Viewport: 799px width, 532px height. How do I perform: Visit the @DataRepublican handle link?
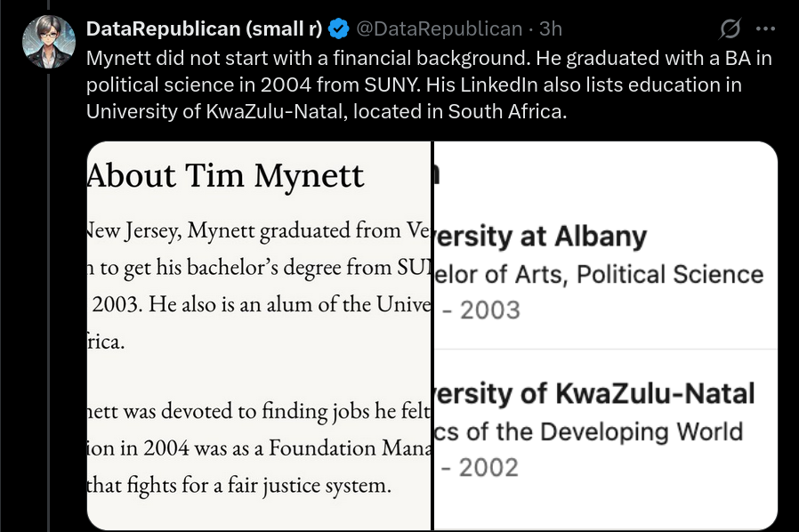pos(440,28)
